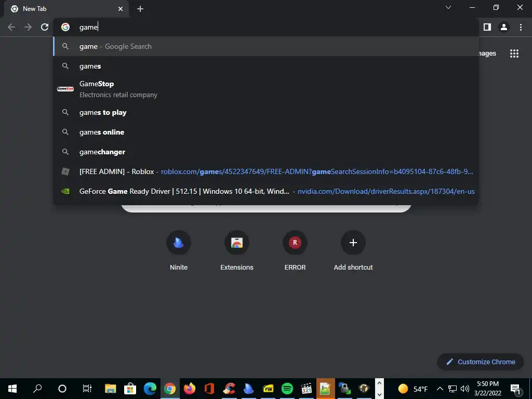This screenshot has width=532, height=399.
Task: Open Task View
Action: (87, 389)
